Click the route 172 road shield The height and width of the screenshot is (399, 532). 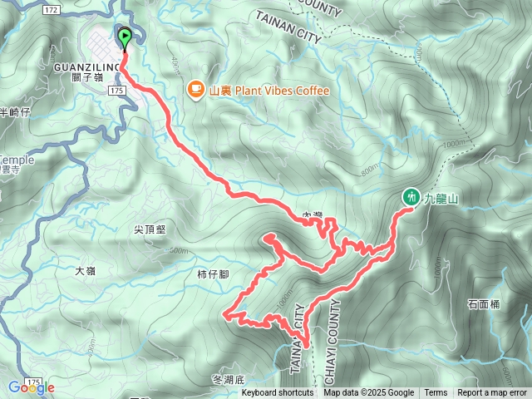52,10
